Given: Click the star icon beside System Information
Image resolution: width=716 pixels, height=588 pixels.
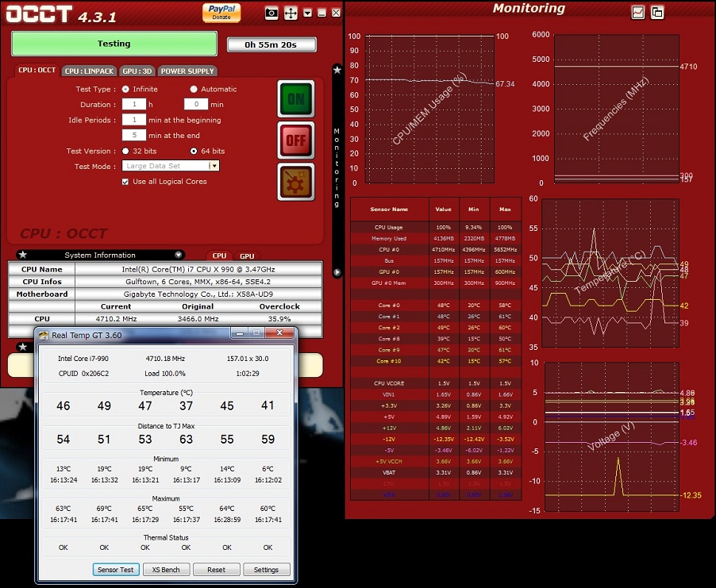Looking at the screenshot, I should point(23,255).
